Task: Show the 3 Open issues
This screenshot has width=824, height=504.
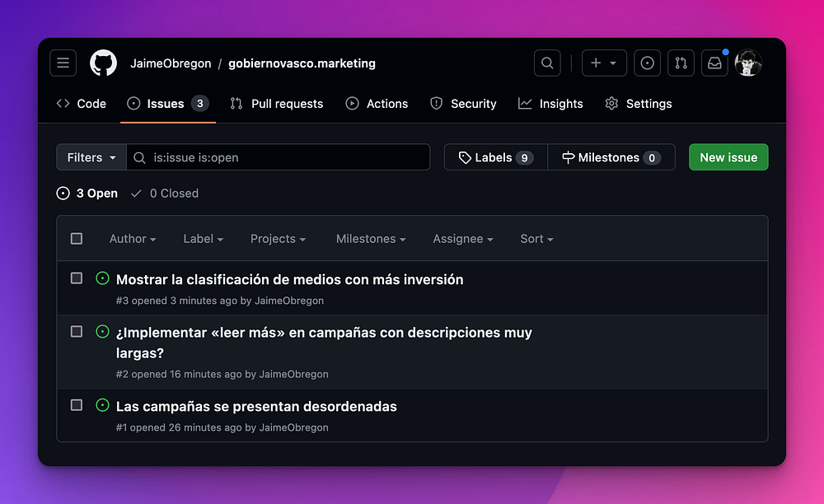Action: pyautogui.click(x=87, y=194)
